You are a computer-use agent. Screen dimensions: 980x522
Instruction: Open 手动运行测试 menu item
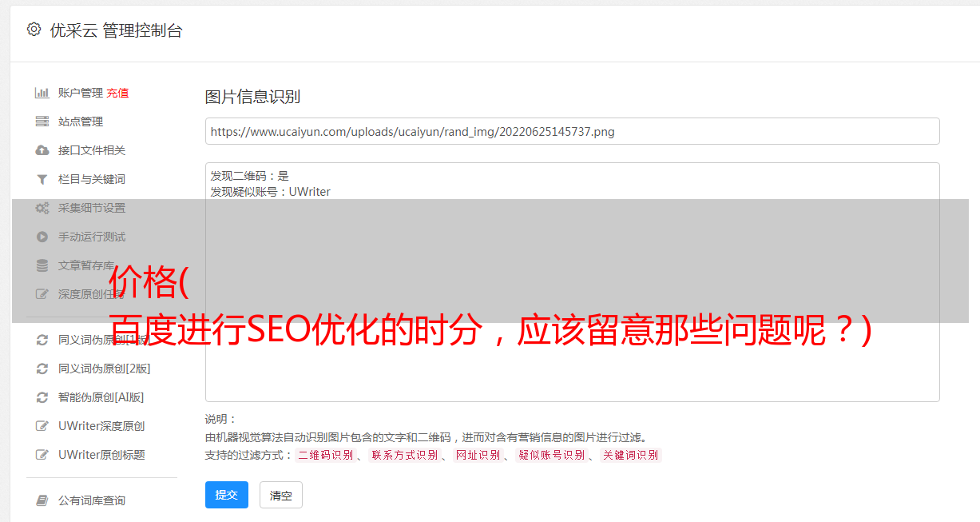(92, 237)
